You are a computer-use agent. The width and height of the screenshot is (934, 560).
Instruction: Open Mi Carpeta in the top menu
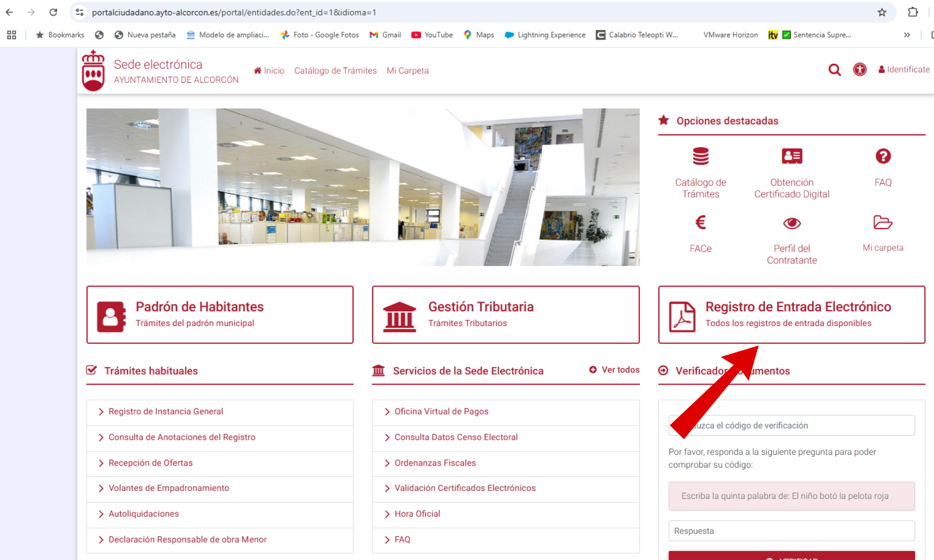407,71
